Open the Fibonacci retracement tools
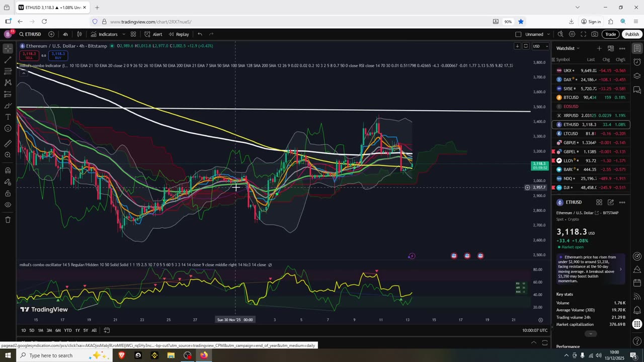This screenshot has height=362, width=644. tap(8, 71)
